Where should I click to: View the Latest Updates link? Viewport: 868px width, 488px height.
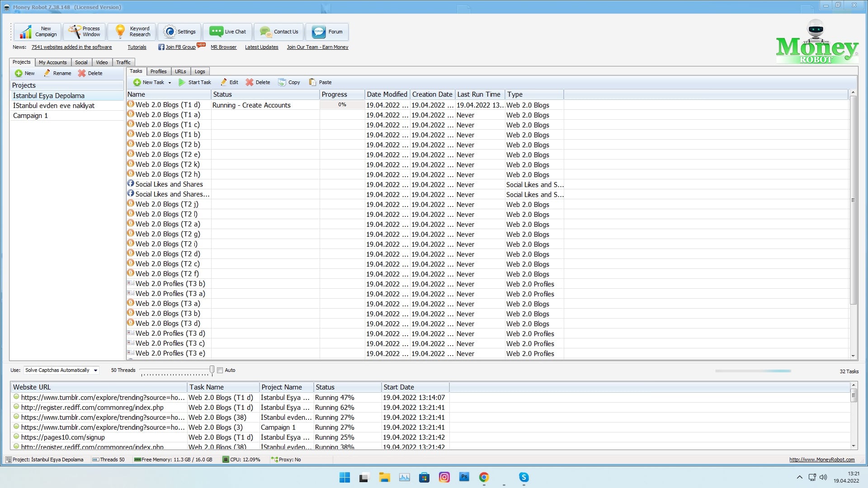262,47
